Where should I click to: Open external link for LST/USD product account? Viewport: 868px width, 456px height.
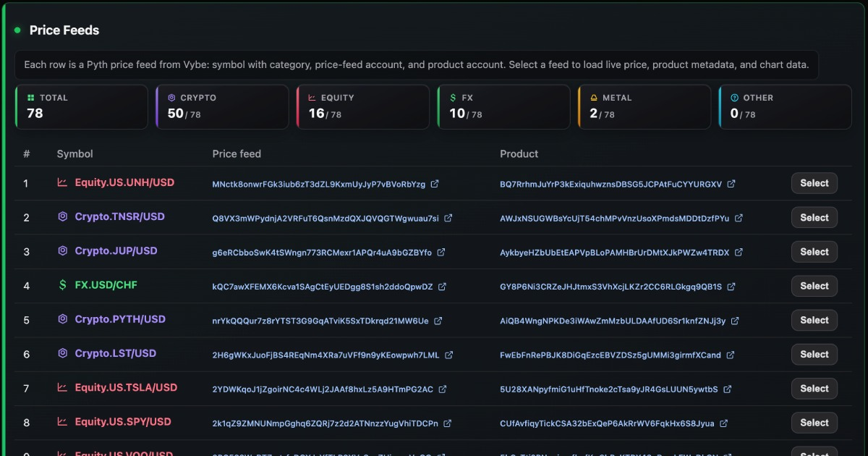731,355
